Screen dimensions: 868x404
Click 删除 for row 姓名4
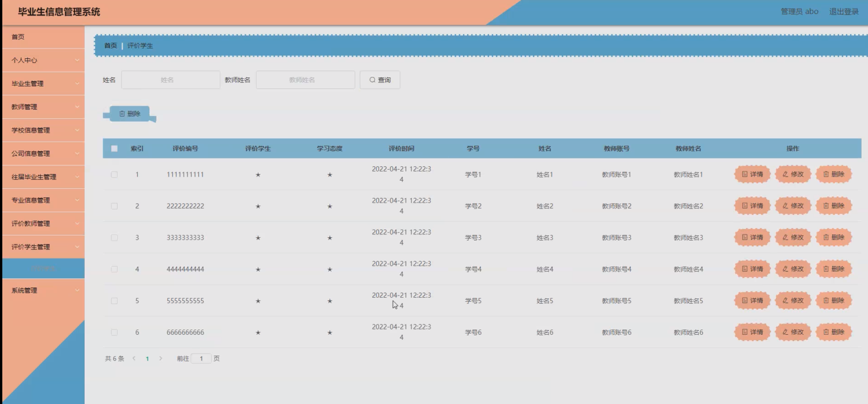[x=834, y=269]
